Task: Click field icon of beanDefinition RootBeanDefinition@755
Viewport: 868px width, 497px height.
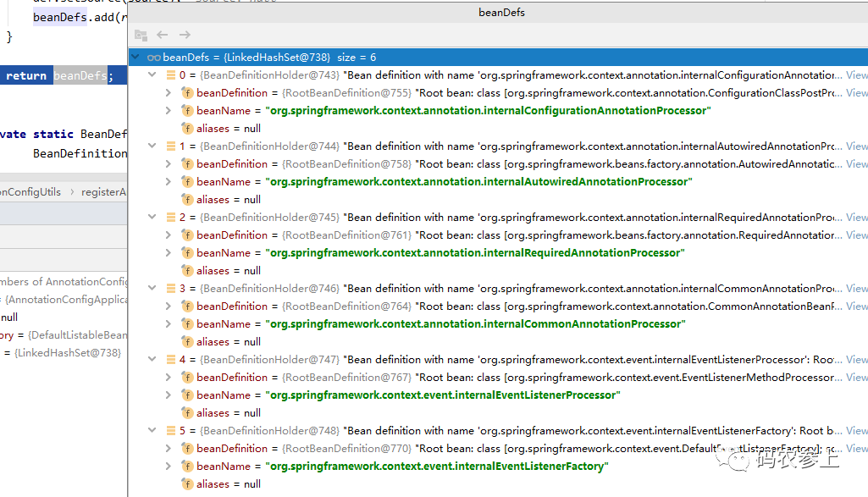Action: pyautogui.click(x=187, y=93)
